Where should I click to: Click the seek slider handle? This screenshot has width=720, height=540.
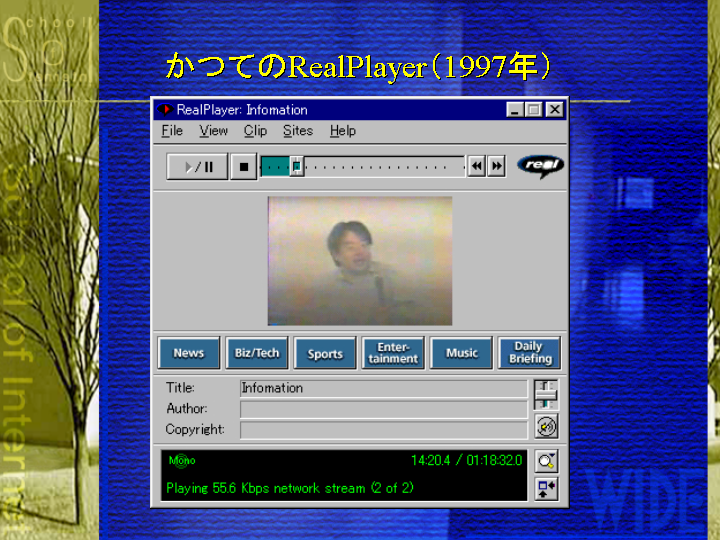[x=297, y=166]
